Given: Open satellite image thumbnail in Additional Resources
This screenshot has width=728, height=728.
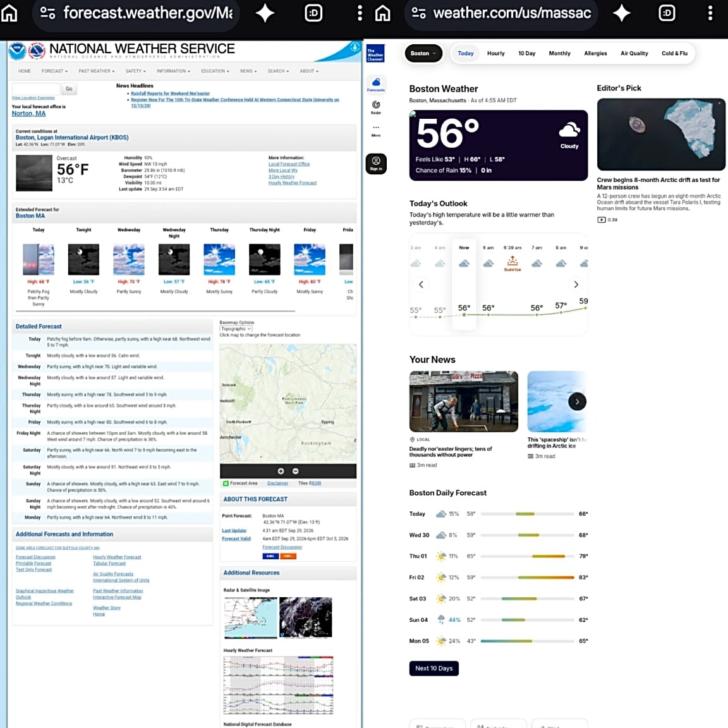Looking at the screenshot, I should tap(305, 617).
